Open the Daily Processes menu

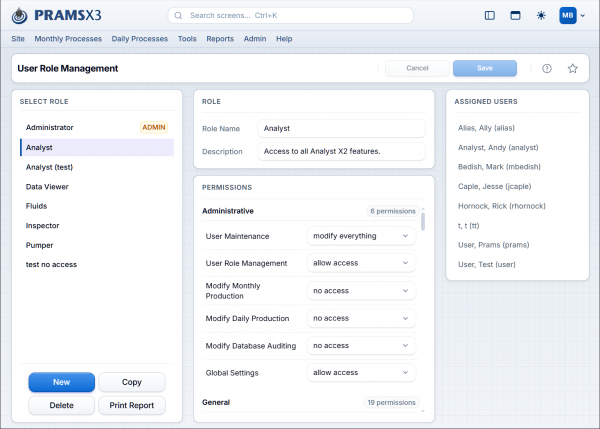[x=140, y=39]
